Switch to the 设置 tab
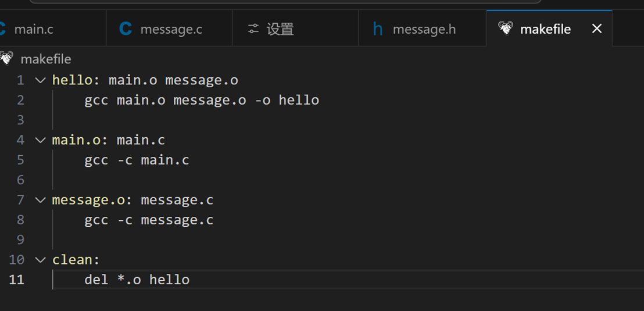This screenshot has width=644, height=311. point(280,29)
